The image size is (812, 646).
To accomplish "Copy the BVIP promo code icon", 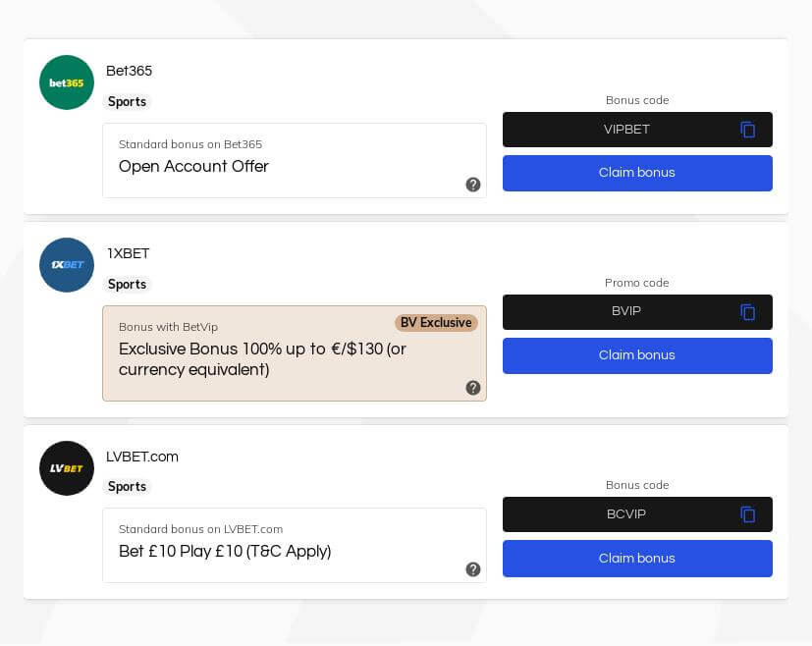I will click(747, 312).
